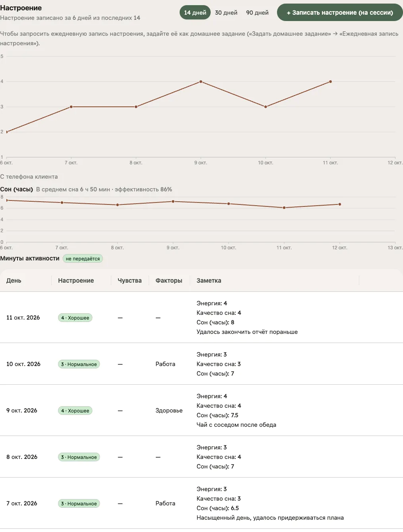Click the 9 окт. 2026 date cell
403x532 pixels.
(22, 411)
